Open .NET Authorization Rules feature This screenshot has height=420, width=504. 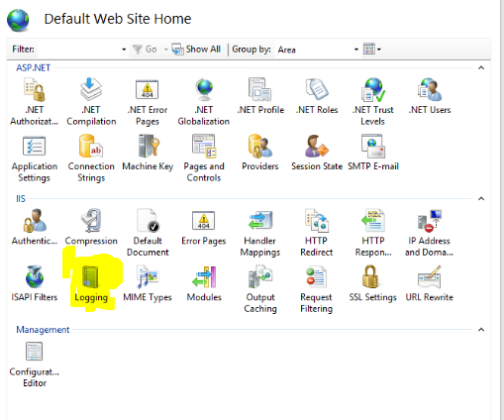coord(35,102)
